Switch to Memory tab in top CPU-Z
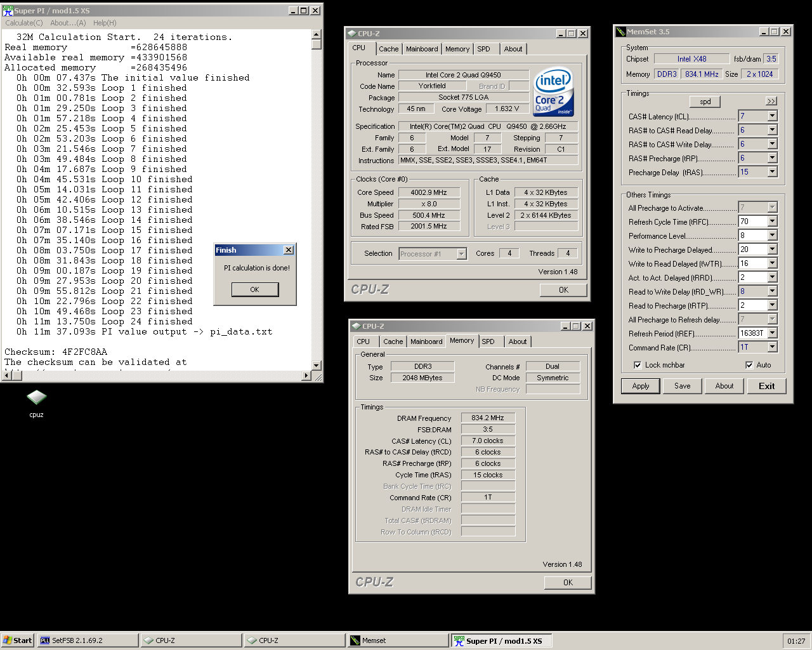 pyautogui.click(x=457, y=49)
